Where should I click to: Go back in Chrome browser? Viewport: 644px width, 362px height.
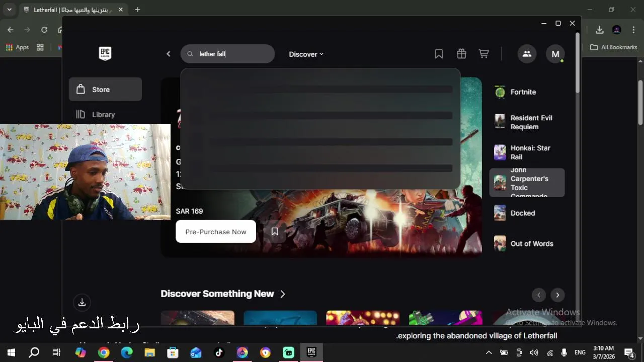click(11, 30)
